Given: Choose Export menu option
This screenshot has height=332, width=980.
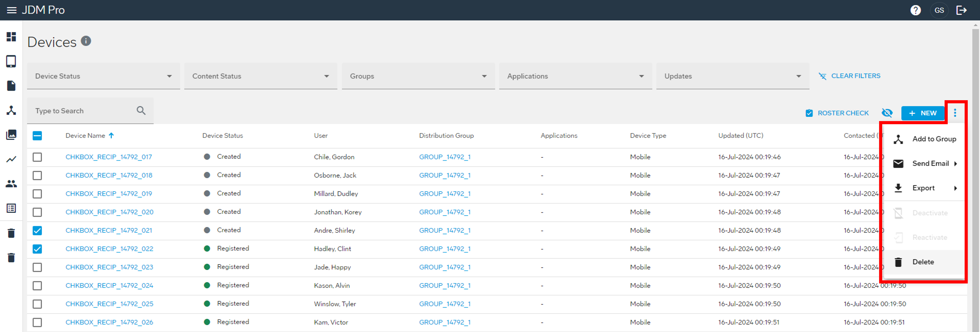Looking at the screenshot, I should [924, 188].
